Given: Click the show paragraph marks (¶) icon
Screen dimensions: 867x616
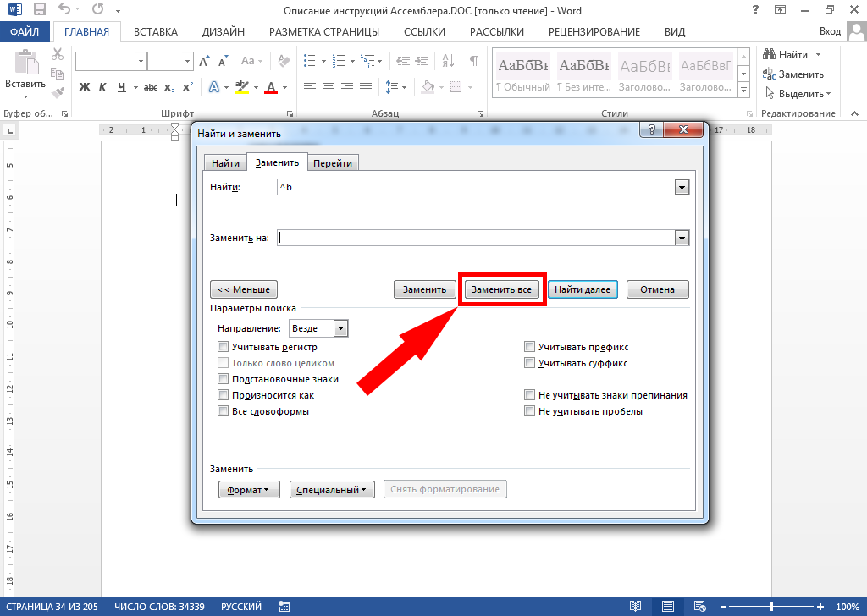Looking at the screenshot, I should (473, 61).
